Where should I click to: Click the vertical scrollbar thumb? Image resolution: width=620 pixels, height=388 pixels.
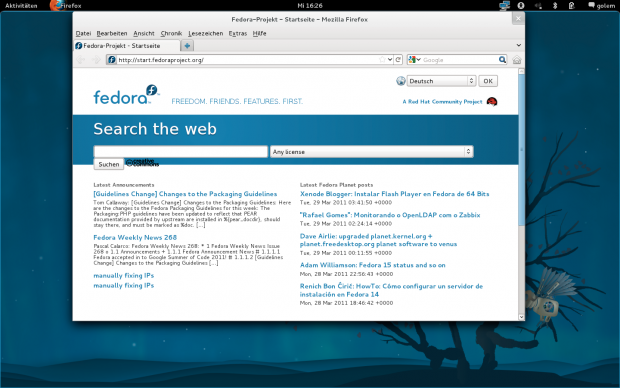coord(521,150)
